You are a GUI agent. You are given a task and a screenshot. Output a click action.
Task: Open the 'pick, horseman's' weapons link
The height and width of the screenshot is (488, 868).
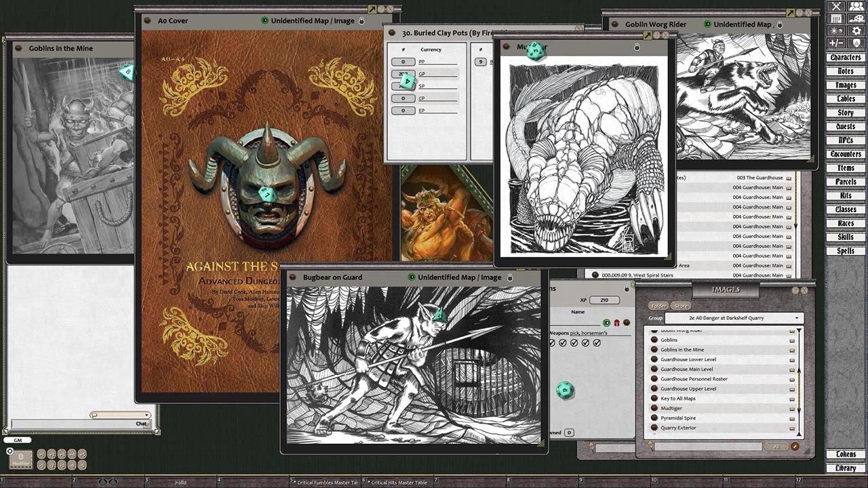tap(589, 333)
